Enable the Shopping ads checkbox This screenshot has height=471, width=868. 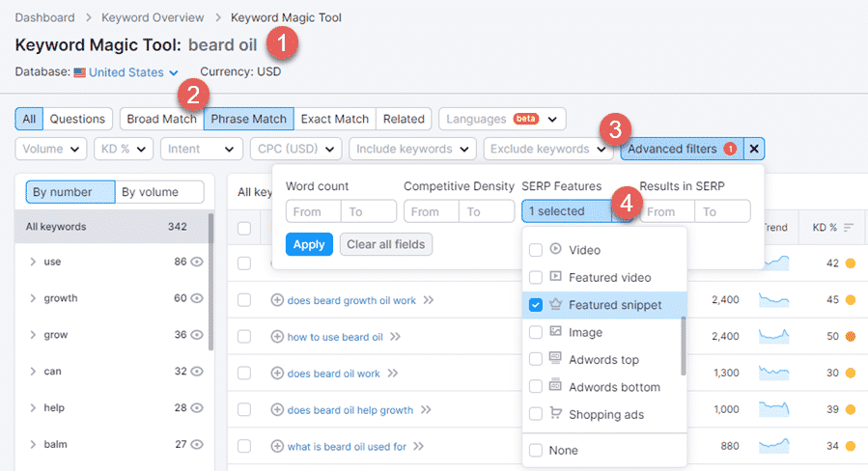point(536,415)
